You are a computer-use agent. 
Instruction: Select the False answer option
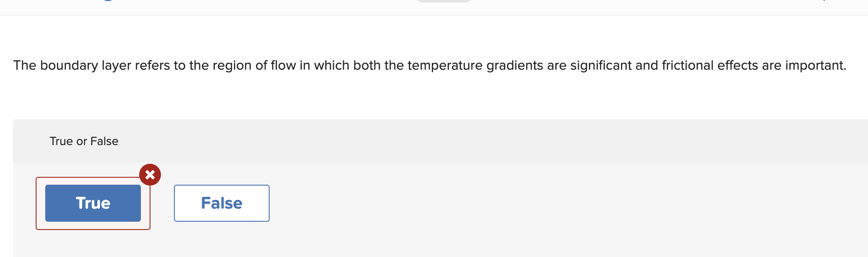[221, 203]
